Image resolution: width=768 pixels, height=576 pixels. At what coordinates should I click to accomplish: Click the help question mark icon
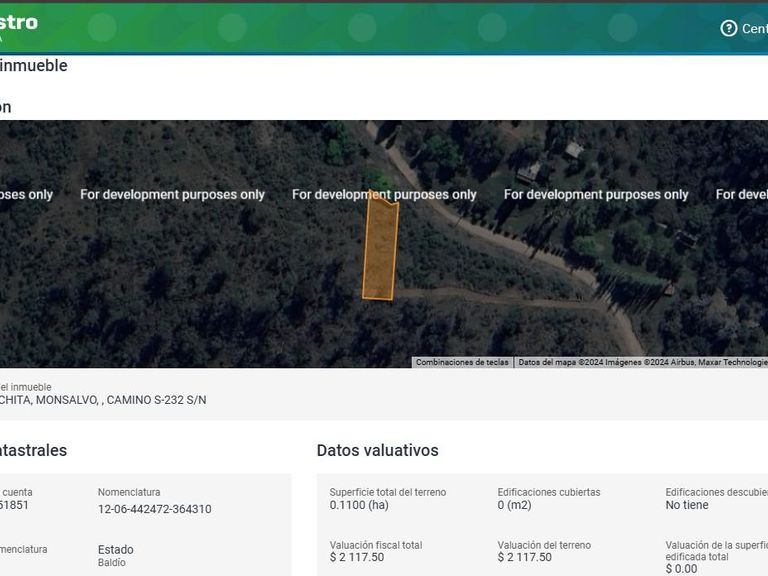(x=728, y=28)
